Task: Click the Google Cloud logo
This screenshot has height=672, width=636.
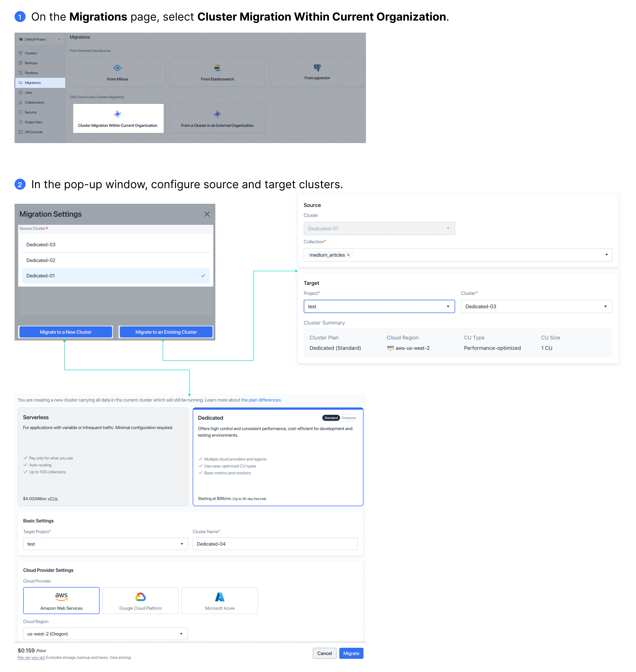Action: pyautogui.click(x=140, y=597)
